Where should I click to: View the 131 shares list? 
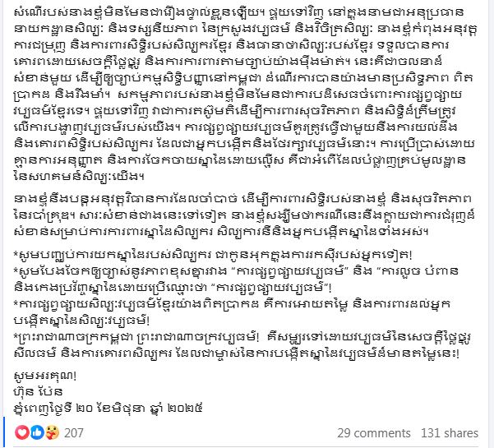(450, 433)
